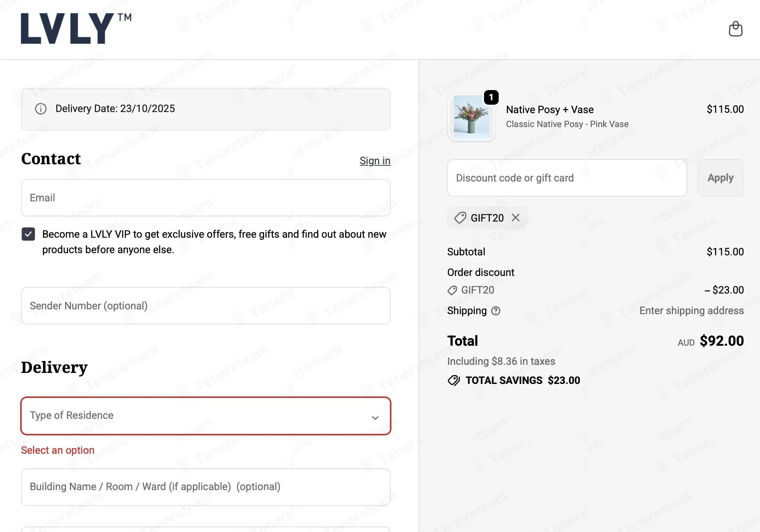Click tag icon under Order discount

coord(452,290)
